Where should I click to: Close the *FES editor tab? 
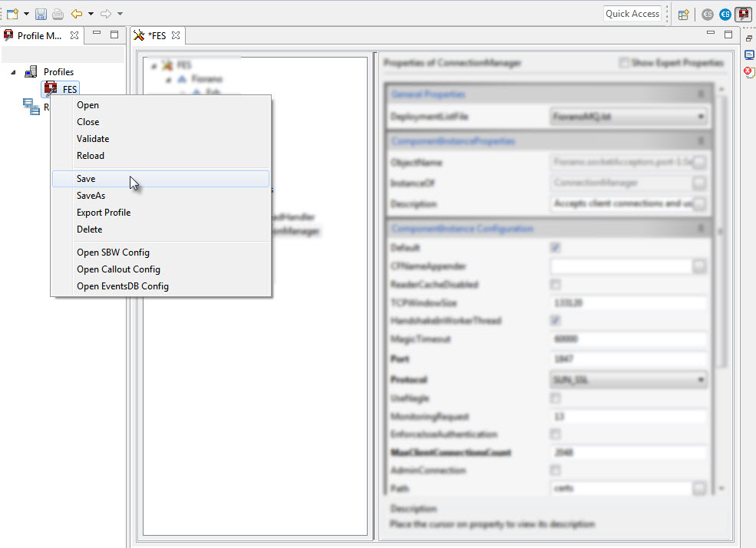coord(176,35)
